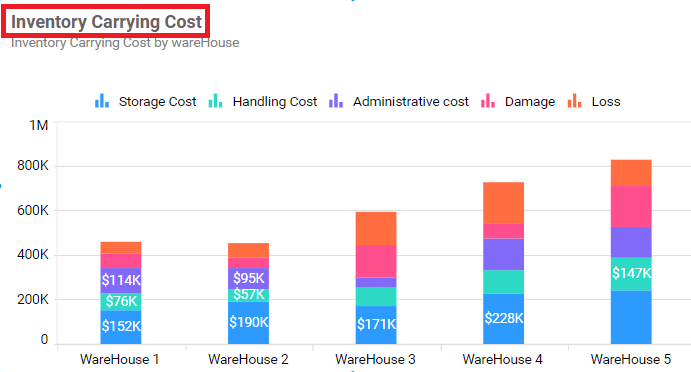Click the orange Loss segment of WareHouse 3
The width and height of the screenshot is (691, 372).
coord(376,228)
